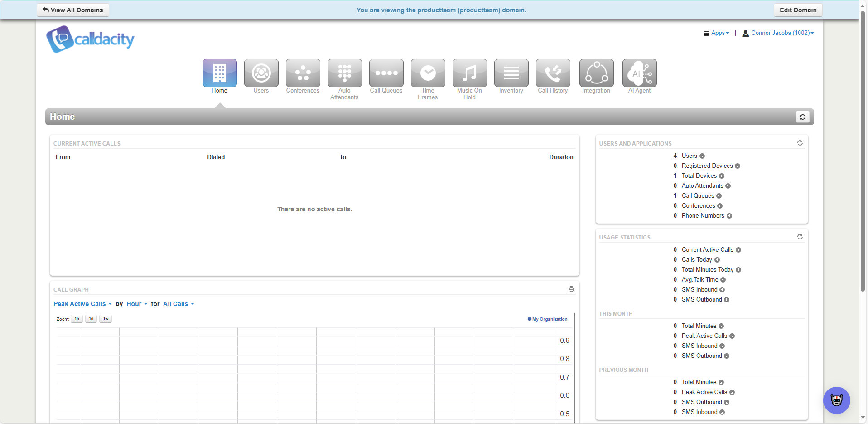Open the Users section icon
The width and height of the screenshot is (868, 424).
[261, 73]
